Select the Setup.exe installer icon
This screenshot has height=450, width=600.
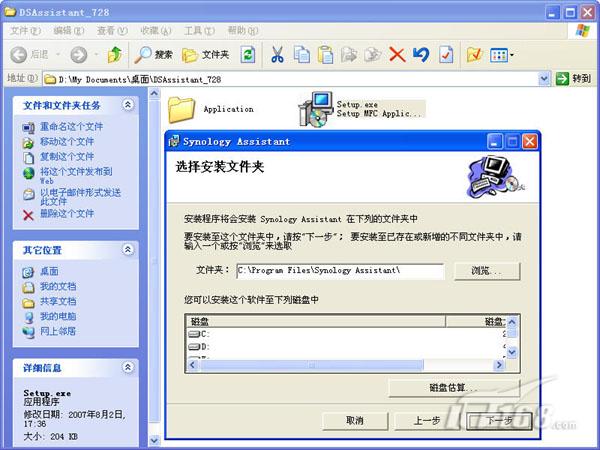(x=316, y=109)
